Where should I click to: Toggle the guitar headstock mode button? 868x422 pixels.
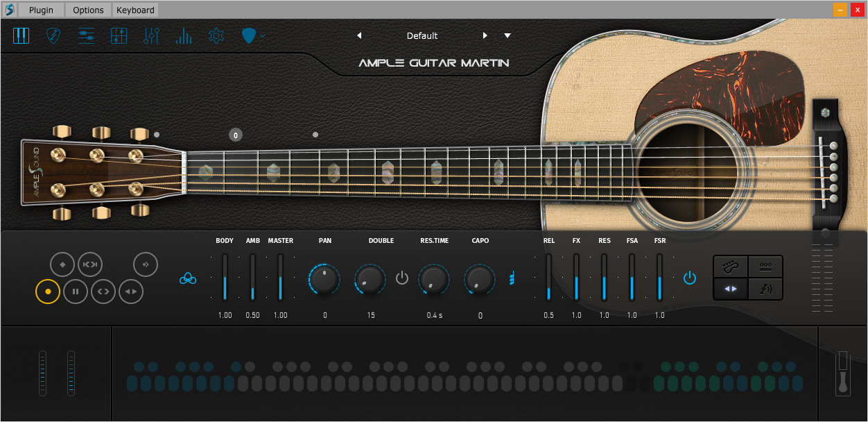tap(731, 267)
